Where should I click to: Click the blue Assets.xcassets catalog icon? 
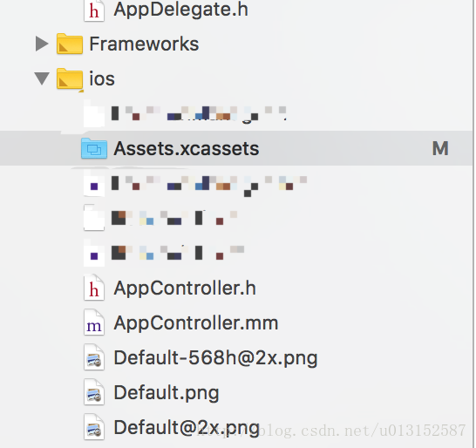94,148
